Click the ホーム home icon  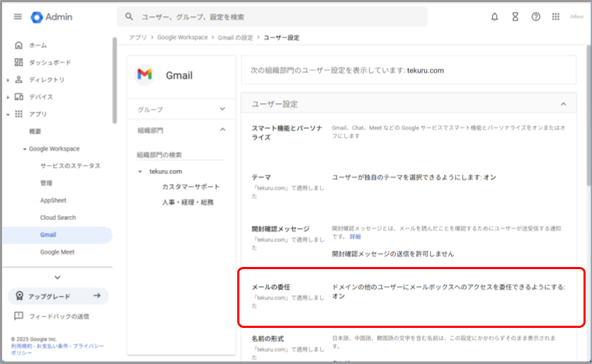coord(18,45)
